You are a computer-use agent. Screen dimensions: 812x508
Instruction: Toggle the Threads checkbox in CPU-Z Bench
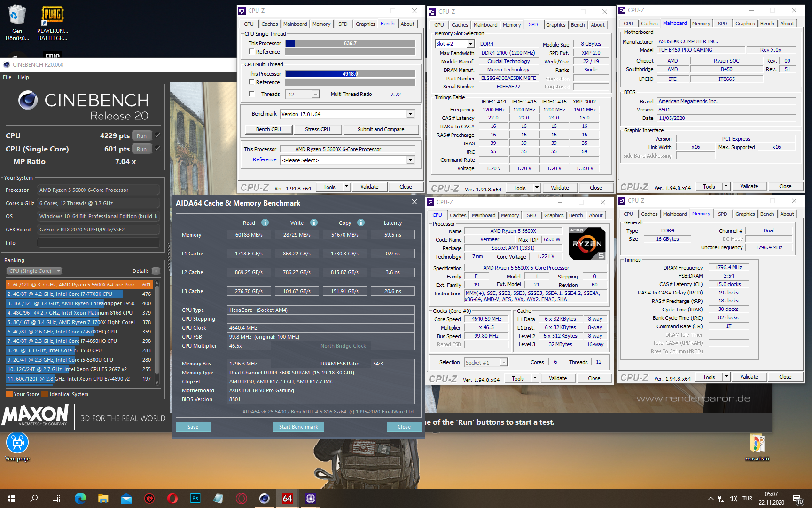252,94
